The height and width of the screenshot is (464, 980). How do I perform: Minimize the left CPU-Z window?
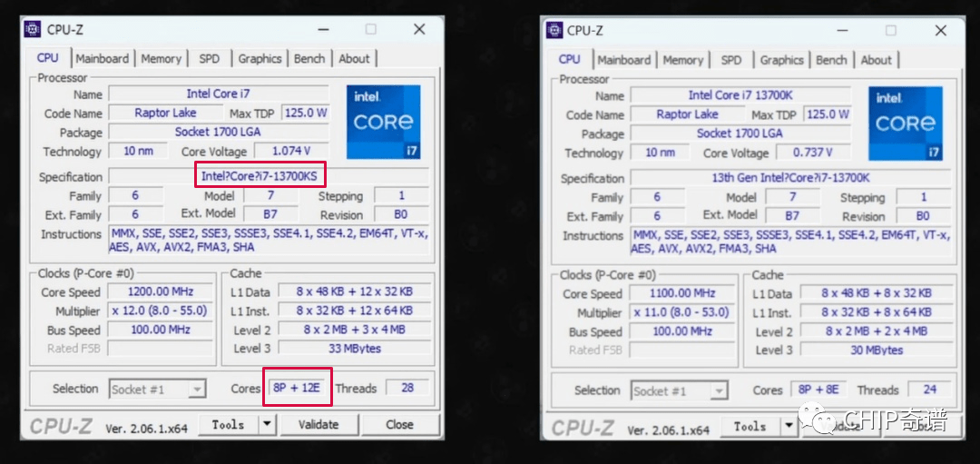[x=323, y=29]
